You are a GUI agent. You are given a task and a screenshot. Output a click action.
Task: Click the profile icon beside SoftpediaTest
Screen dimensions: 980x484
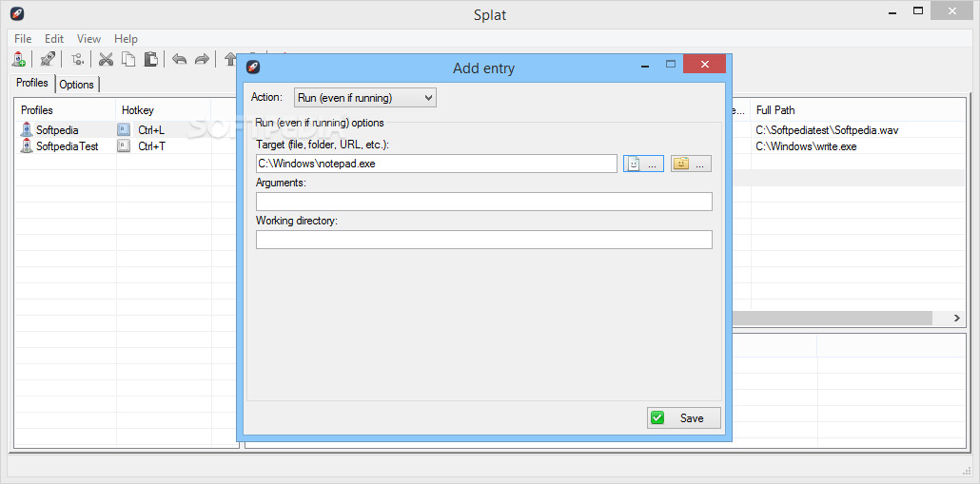pos(27,146)
